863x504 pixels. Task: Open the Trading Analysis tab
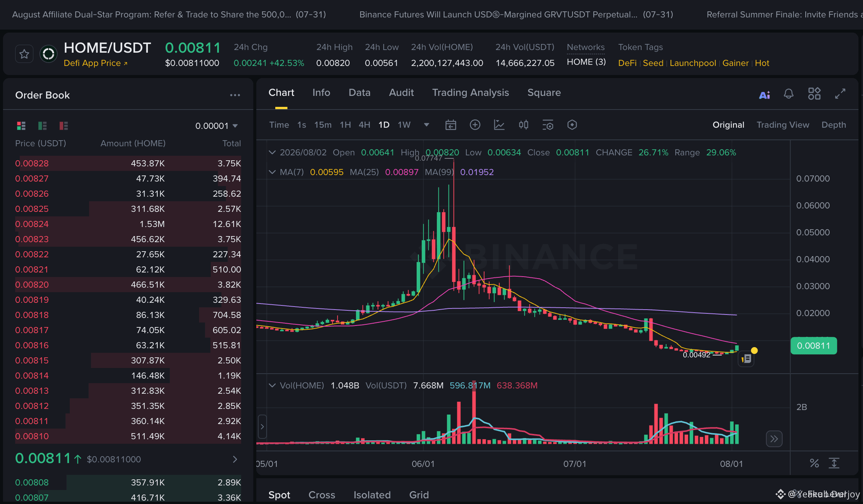(x=471, y=93)
